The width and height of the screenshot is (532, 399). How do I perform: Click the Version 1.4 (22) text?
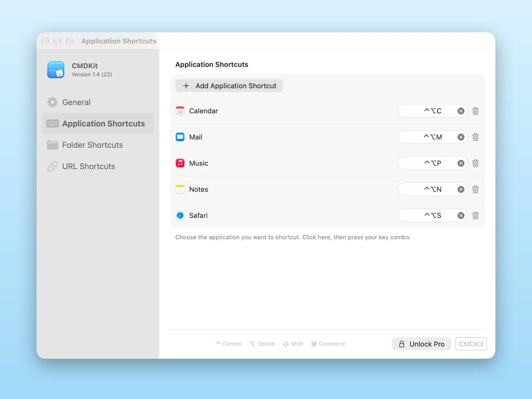(92, 74)
